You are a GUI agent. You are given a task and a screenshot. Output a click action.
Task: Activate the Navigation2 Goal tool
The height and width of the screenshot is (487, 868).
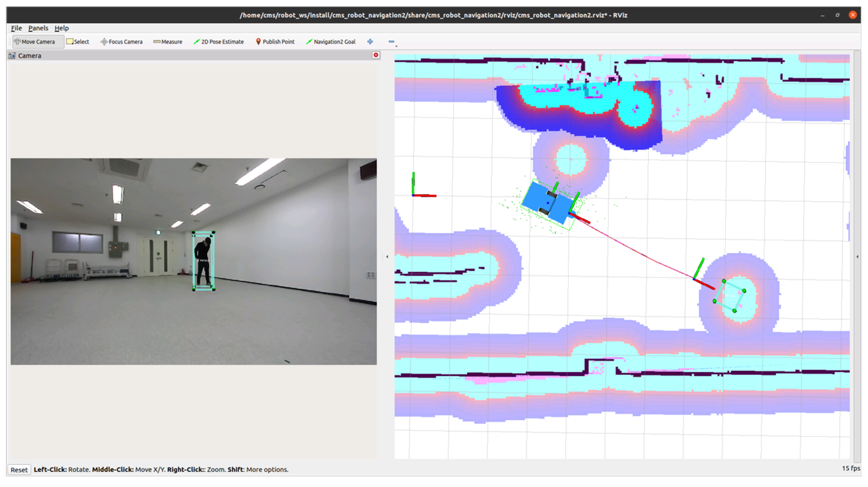331,42
